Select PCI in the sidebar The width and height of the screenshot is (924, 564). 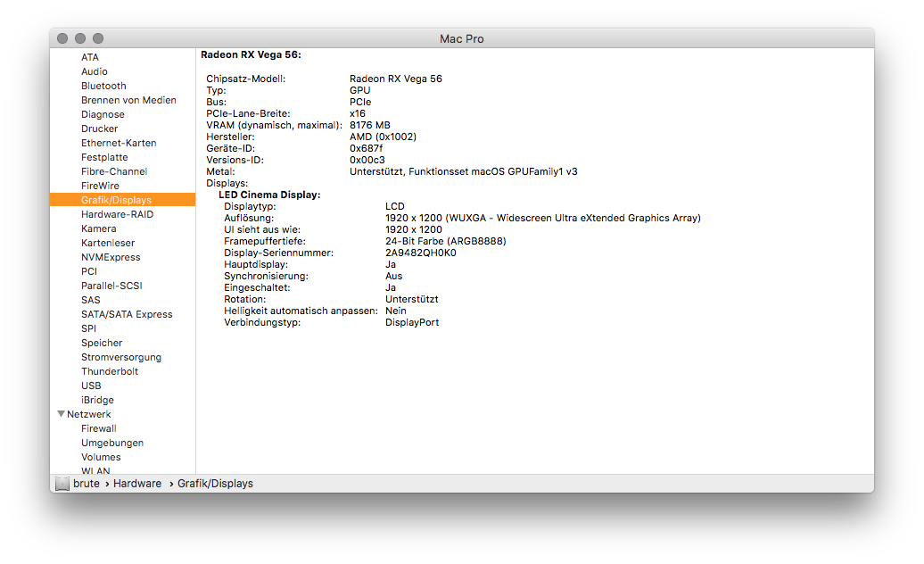[89, 271]
